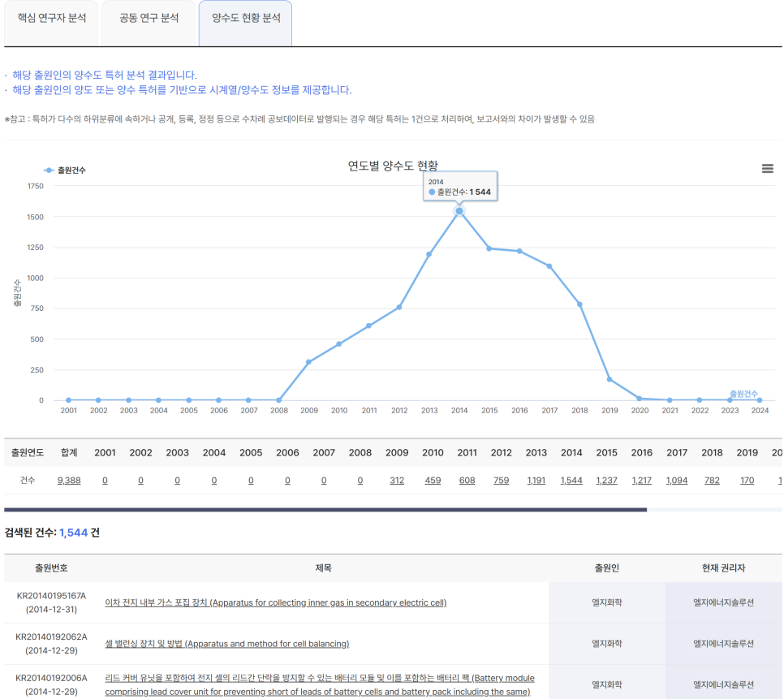Viewport: 784px width, 699px height.
Task: Click the 출원인 column header
Action: pos(607,568)
